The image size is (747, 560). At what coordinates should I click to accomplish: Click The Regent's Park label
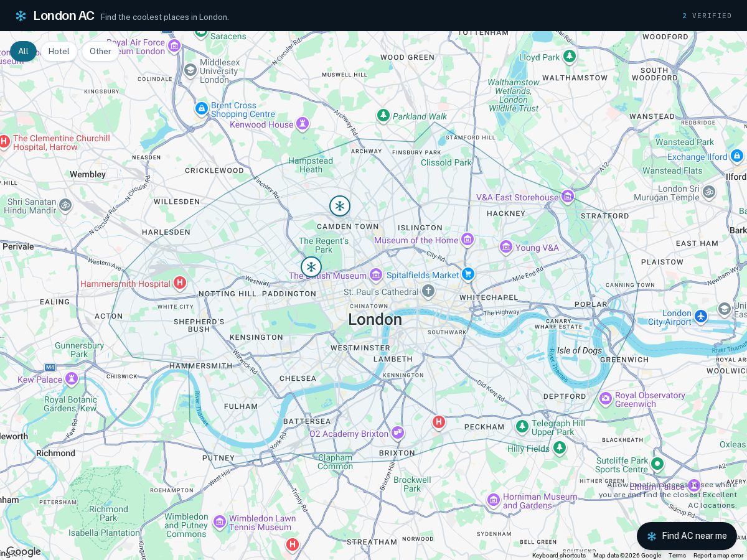324,245
